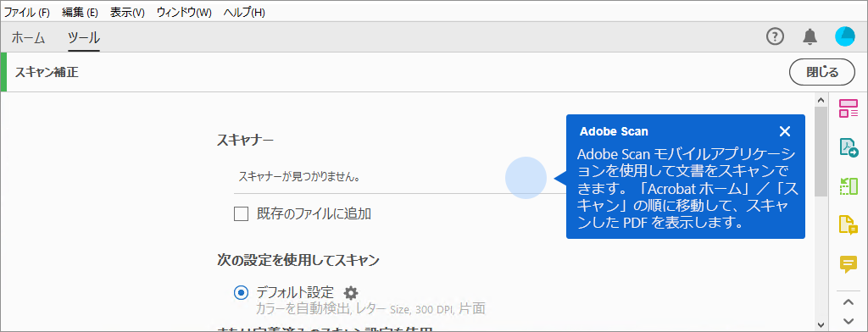
Task: Click the 次の設定を使用してスキャン heading
Action: [298, 259]
